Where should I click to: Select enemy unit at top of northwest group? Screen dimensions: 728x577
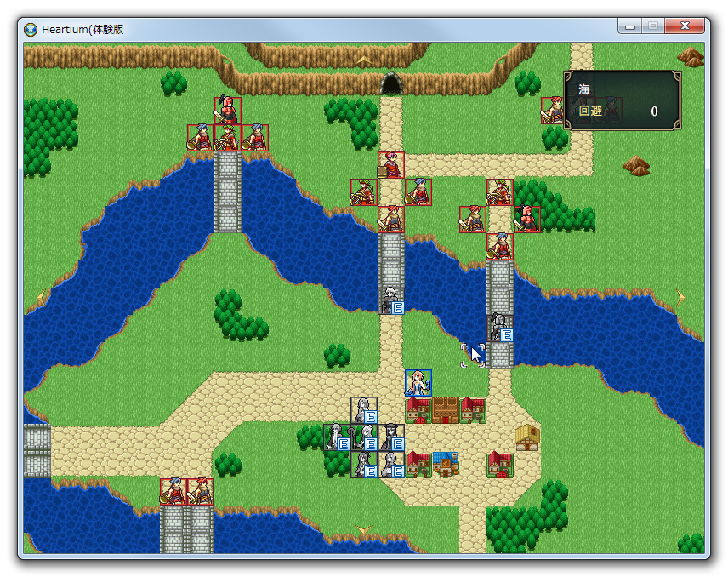(x=228, y=110)
